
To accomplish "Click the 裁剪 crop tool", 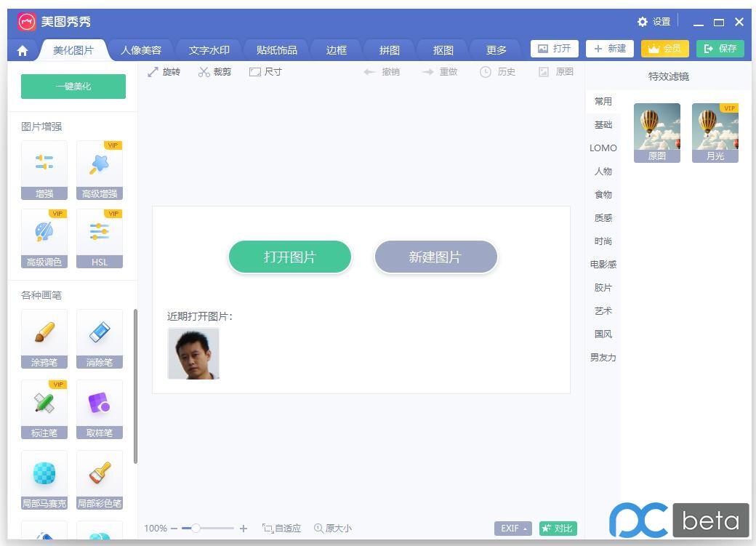I will (215, 72).
